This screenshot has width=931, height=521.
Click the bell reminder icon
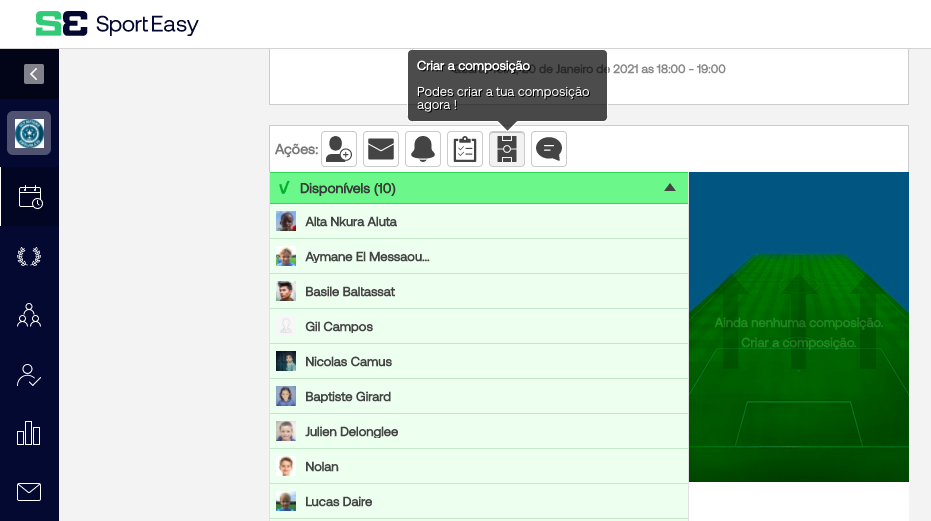423,149
